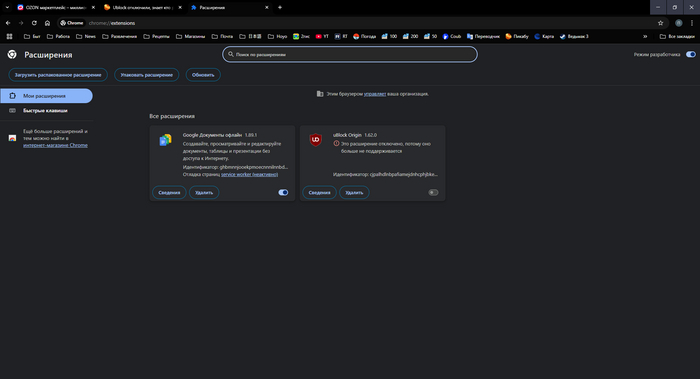Open the Работа bookmarks folder
Viewport: 700px width, 379px height.
click(58, 37)
